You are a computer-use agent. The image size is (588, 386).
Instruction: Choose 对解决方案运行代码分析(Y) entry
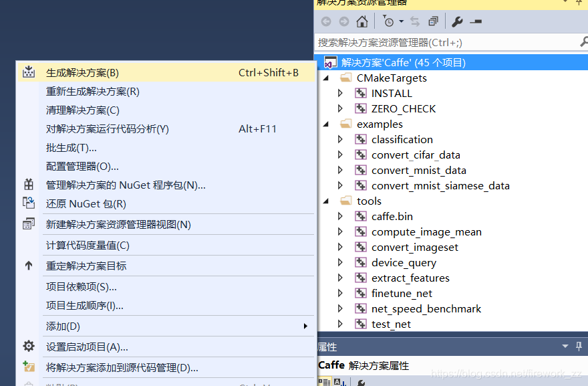[166, 129]
